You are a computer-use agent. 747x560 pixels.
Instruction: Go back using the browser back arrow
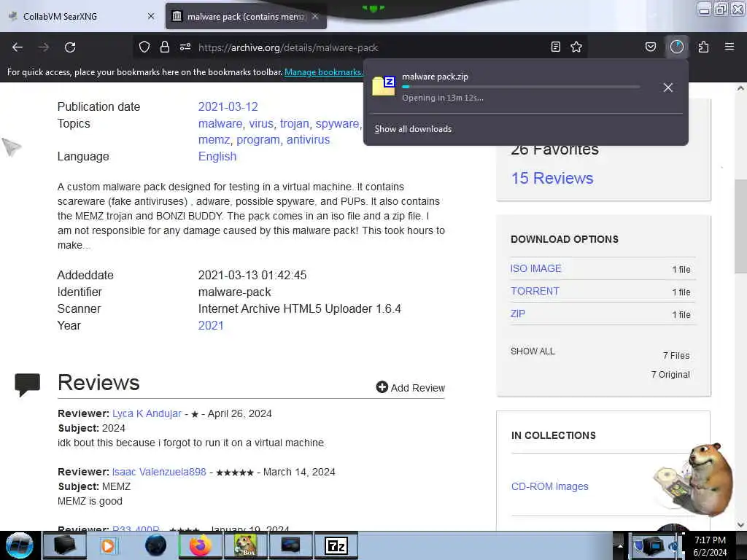[x=18, y=47]
